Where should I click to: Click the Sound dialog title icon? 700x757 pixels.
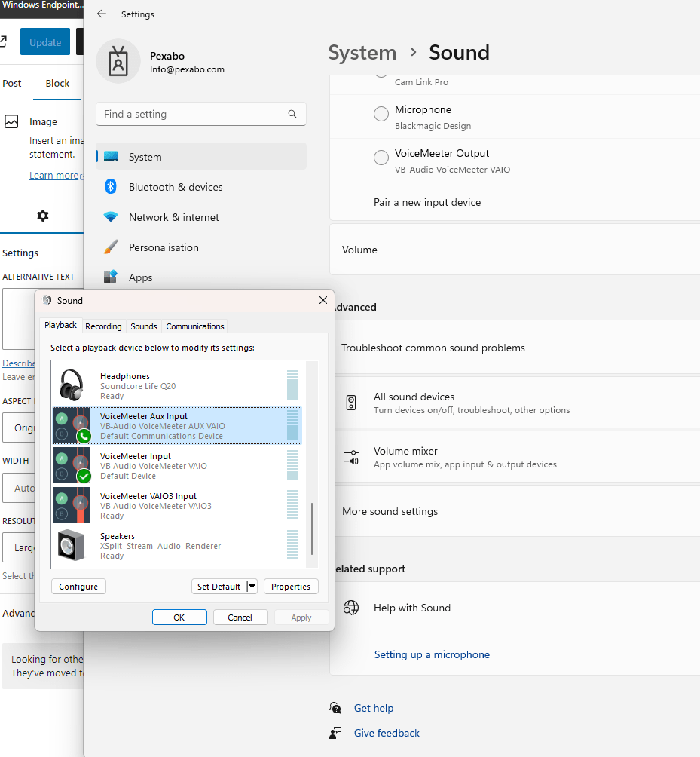pyautogui.click(x=47, y=300)
